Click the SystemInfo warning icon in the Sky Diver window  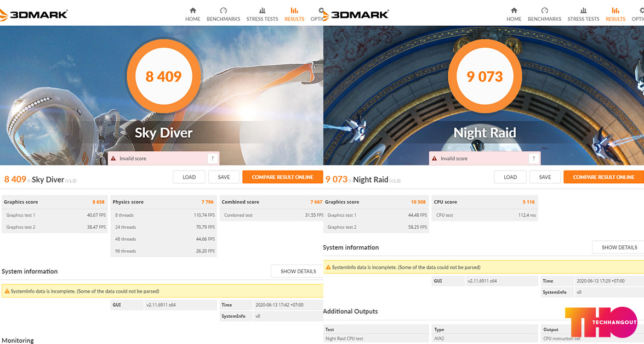click(x=7, y=291)
